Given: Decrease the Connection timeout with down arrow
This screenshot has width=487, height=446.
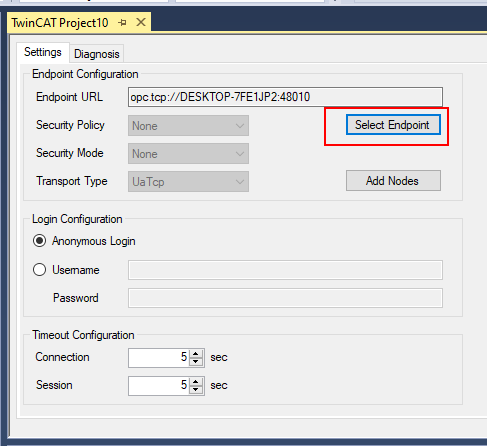Looking at the screenshot, I should pyautogui.click(x=196, y=362).
